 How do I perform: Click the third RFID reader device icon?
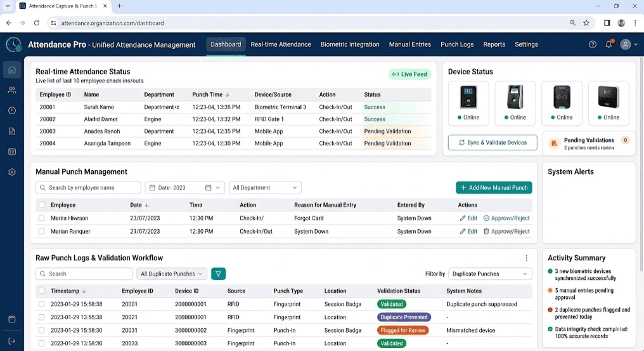[562, 97]
